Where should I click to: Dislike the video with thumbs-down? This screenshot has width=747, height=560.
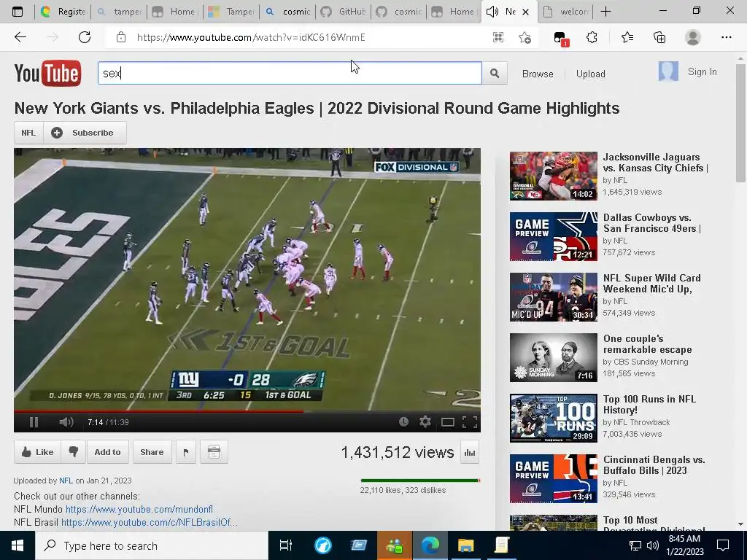pos(74,451)
